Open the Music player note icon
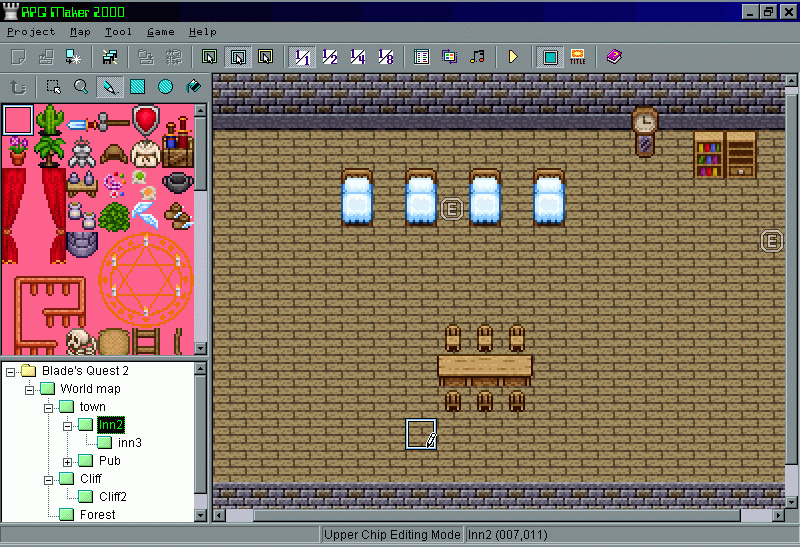Screen dimensions: 800x547 (478, 57)
